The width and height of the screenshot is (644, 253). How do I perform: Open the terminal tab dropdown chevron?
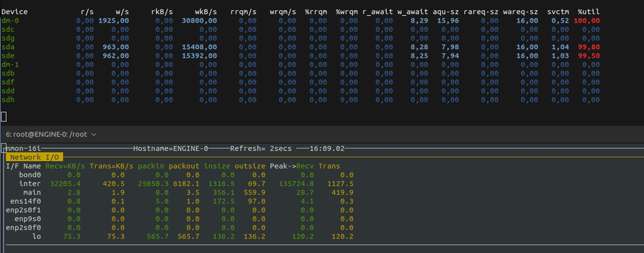94,134
